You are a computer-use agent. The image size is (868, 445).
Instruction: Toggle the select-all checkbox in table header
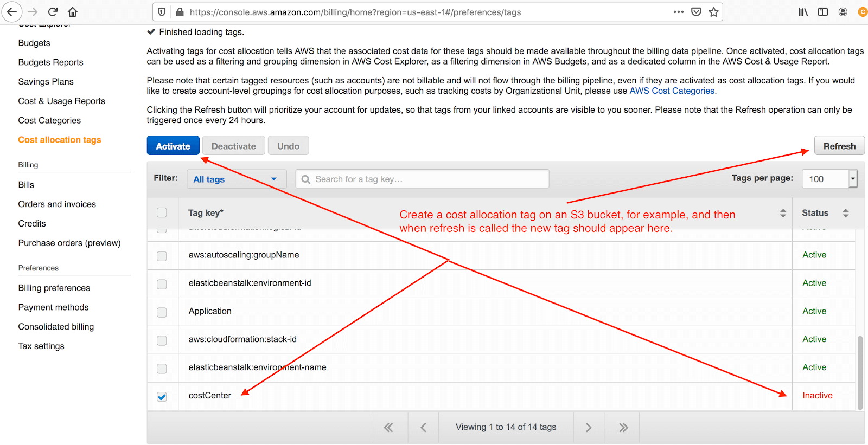click(162, 212)
